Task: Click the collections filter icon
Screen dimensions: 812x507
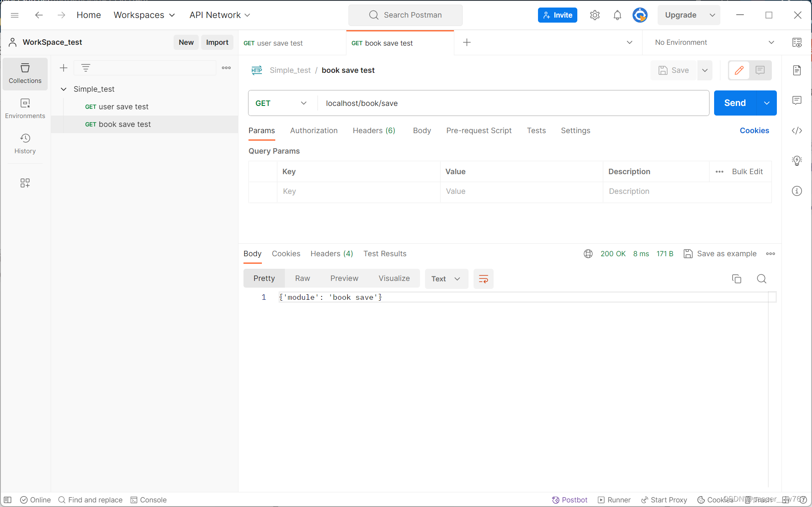Action: (86, 68)
